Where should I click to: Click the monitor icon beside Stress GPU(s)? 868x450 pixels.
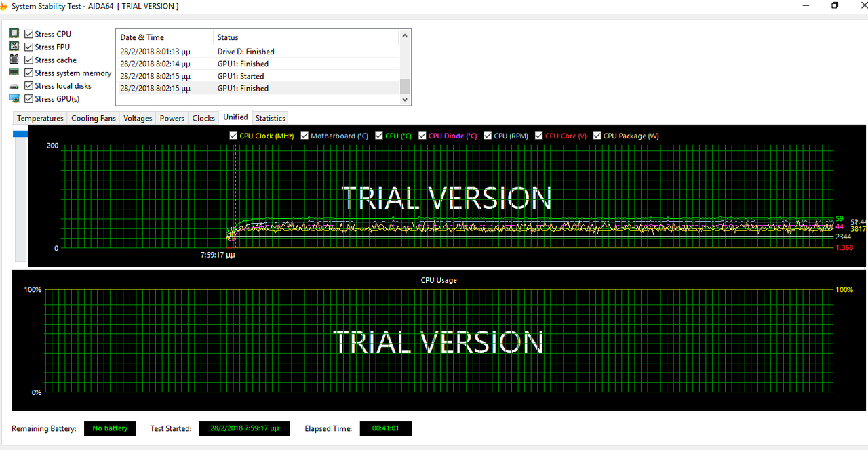click(x=14, y=99)
